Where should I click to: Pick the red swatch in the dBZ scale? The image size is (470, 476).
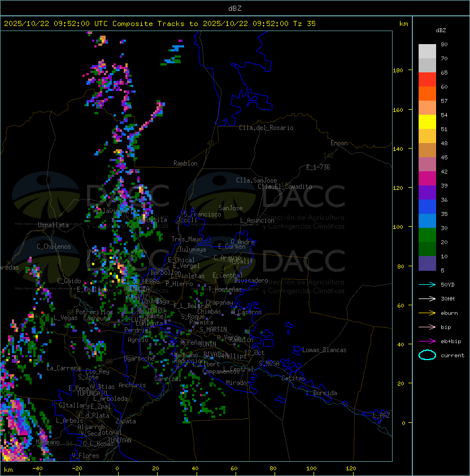click(427, 80)
